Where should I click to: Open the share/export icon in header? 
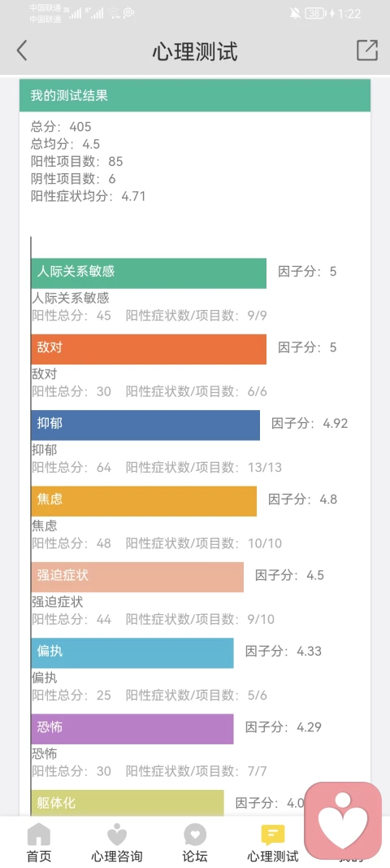coord(367,50)
